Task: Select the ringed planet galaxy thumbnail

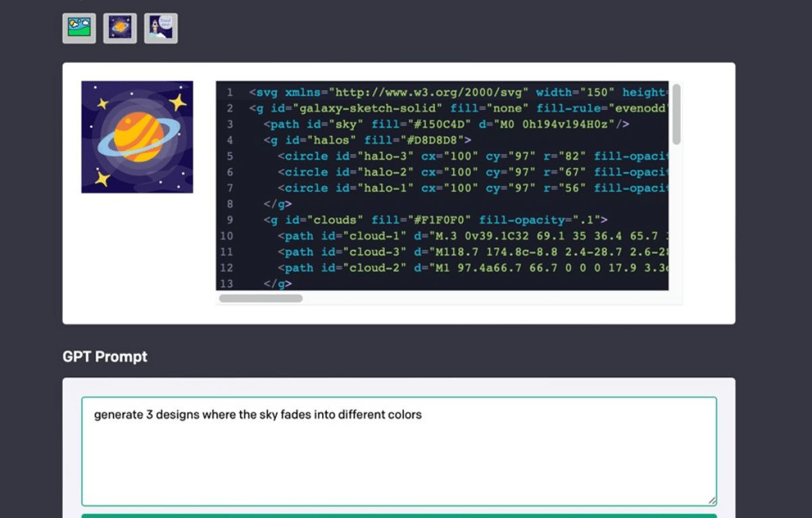Action: [x=120, y=28]
